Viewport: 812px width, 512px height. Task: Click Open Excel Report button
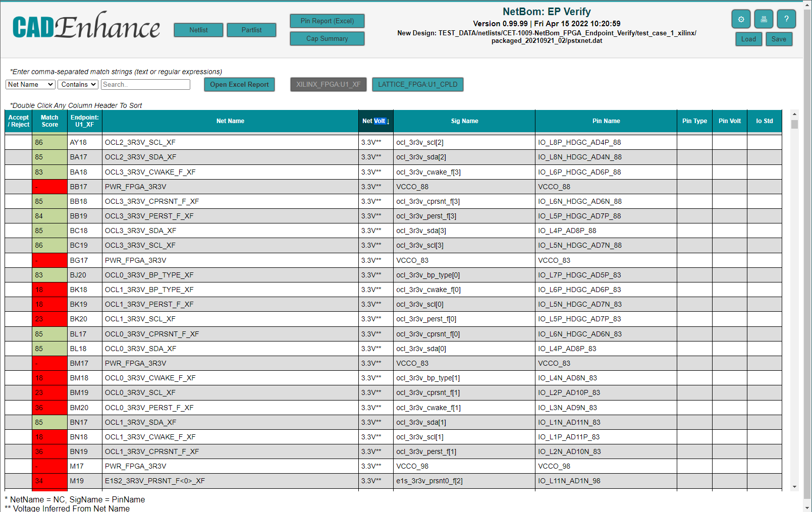(x=239, y=84)
